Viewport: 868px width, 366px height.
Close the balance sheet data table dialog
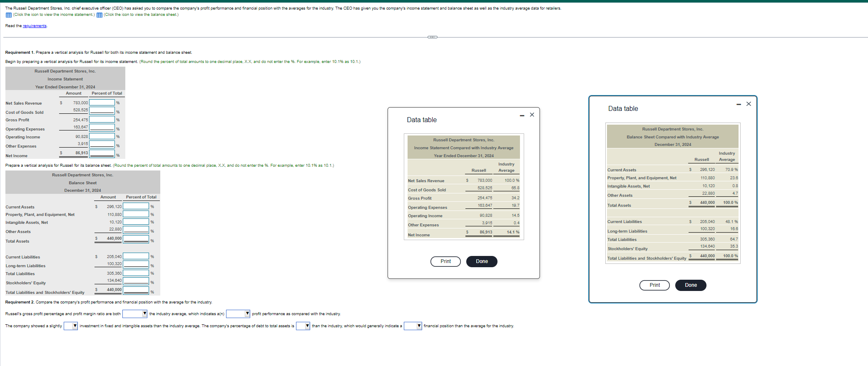click(749, 104)
